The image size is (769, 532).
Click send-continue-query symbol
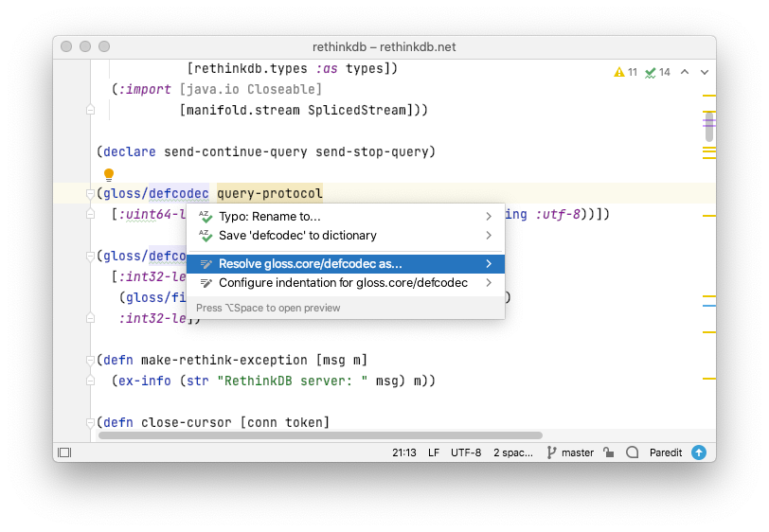click(236, 151)
